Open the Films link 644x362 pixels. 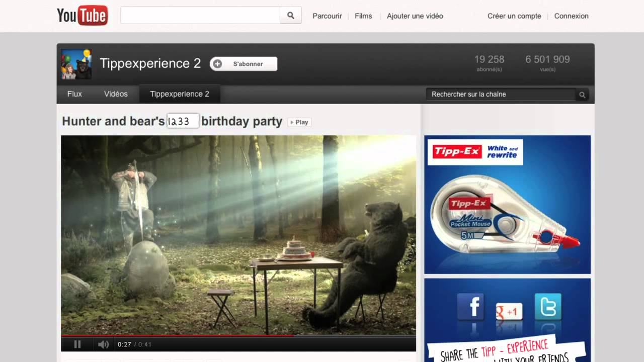[363, 16]
